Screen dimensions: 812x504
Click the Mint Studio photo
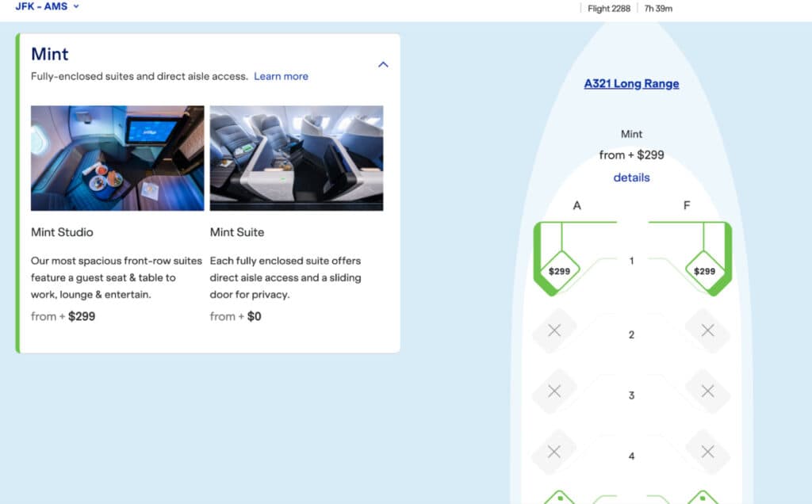pos(117,158)
